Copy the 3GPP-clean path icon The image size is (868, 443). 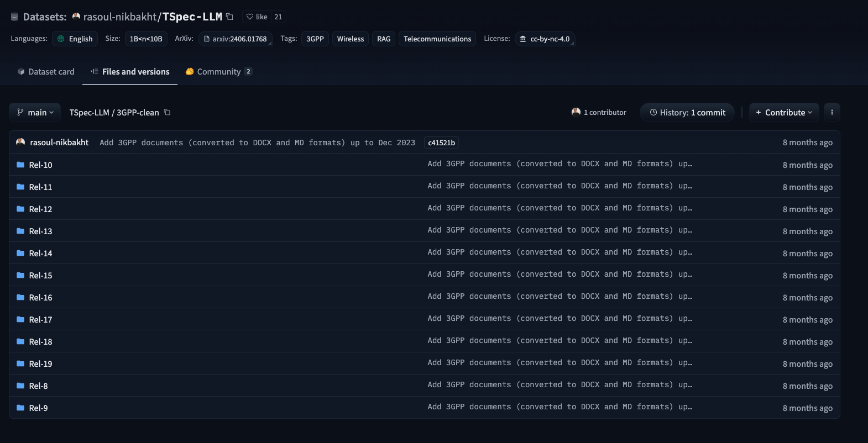167,112
